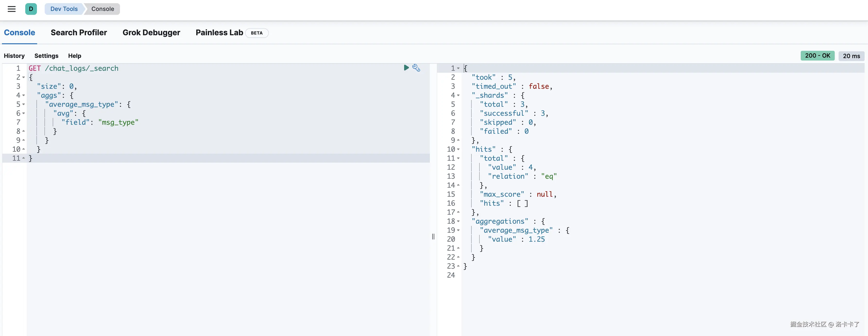Go to the Dev Tools breadcrumb
The image size is (868, 336).
pyautogui.click(x=64, y=9)
